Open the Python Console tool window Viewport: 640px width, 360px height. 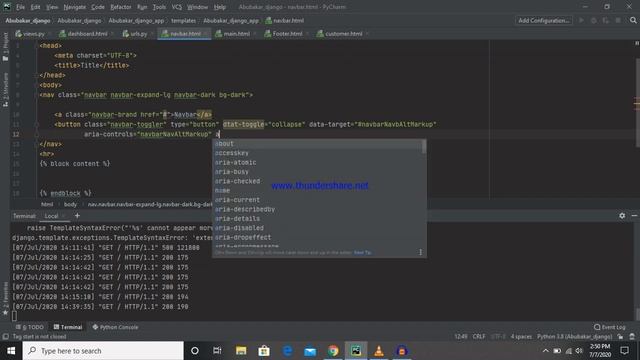116,327
